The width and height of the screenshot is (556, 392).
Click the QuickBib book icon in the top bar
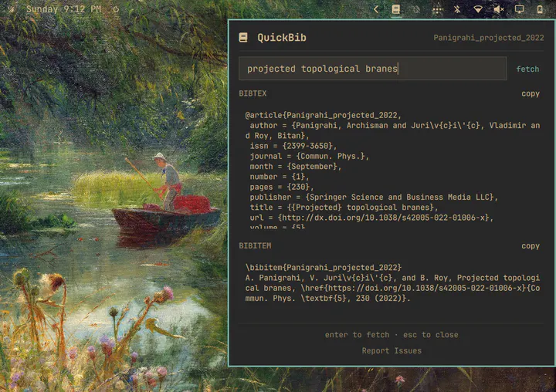point(395,9)
